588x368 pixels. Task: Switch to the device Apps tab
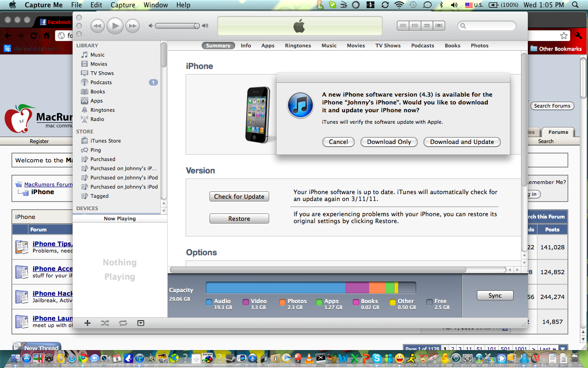click(x=268, y=46)
